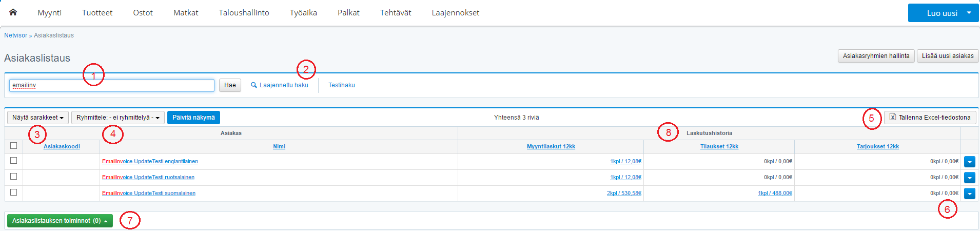Open the Näytä sarakkeet dropdown
The image size is (980, 231).
(x=37, y=118)
